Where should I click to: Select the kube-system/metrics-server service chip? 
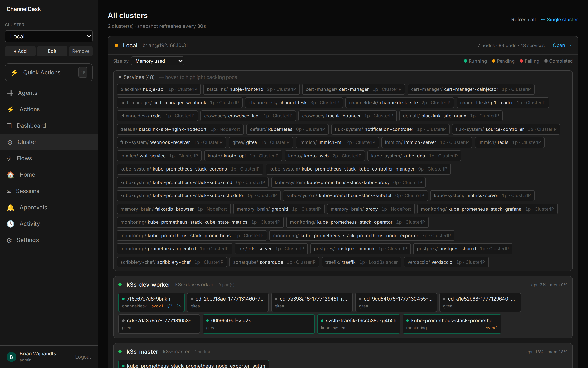[x=482, y=195]
